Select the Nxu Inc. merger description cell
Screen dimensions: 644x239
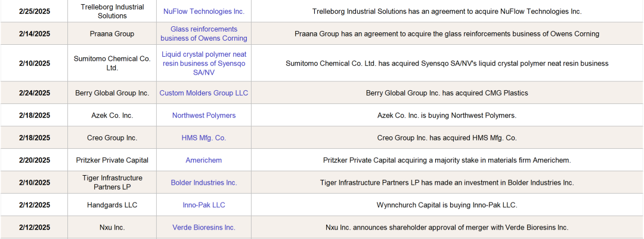tap(447, 227)
